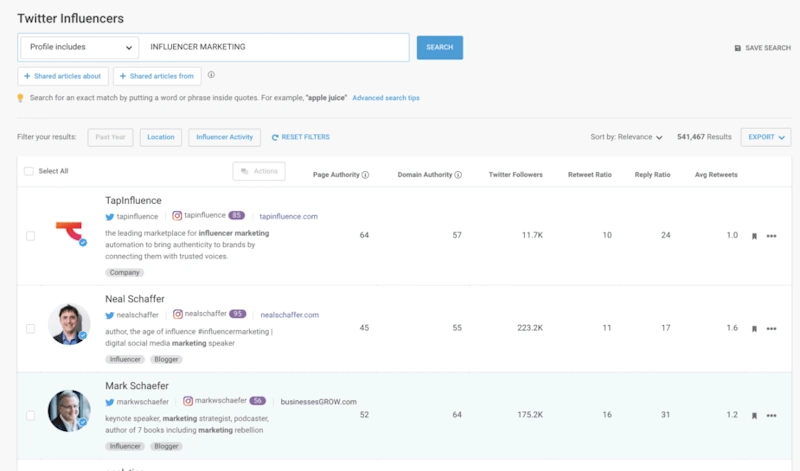This screenshot has width=800, height=471.
Task: Open the Neal Schaffer profile name
Action: [x=135, y=300]
